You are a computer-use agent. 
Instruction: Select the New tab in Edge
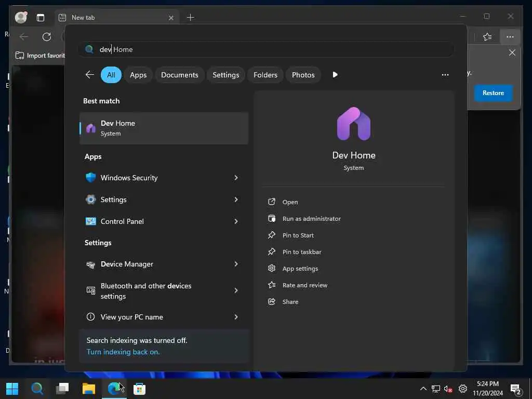117,18
